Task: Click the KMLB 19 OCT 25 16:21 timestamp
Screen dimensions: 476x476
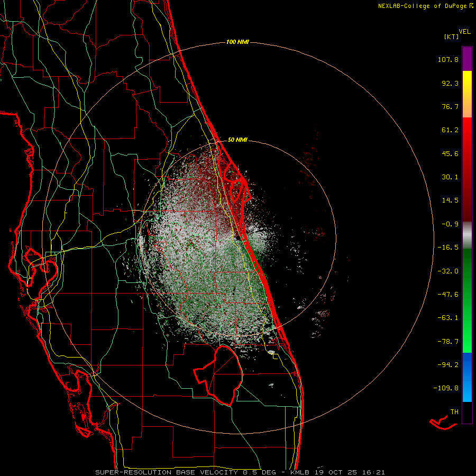Action: 338,472
